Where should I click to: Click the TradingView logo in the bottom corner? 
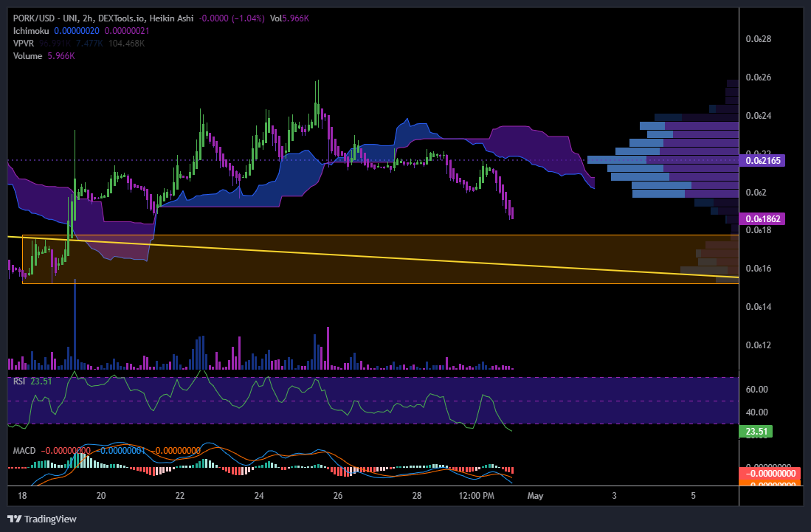(41, 519)
